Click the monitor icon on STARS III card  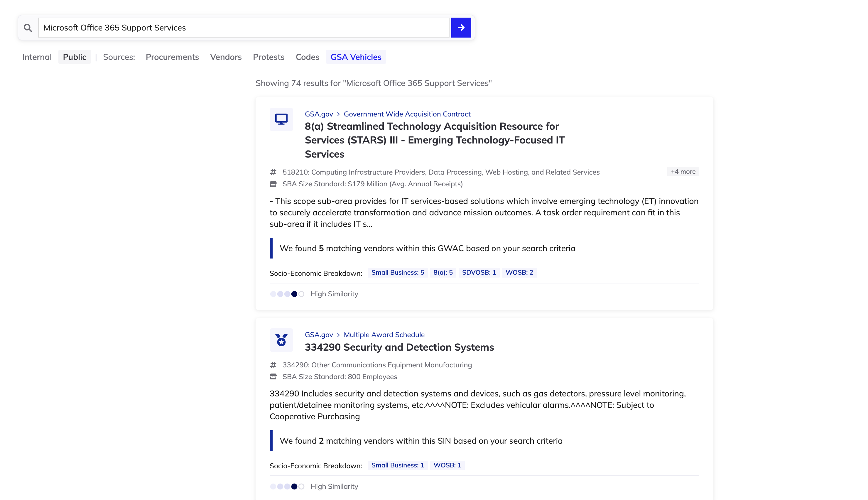(281, 119)
